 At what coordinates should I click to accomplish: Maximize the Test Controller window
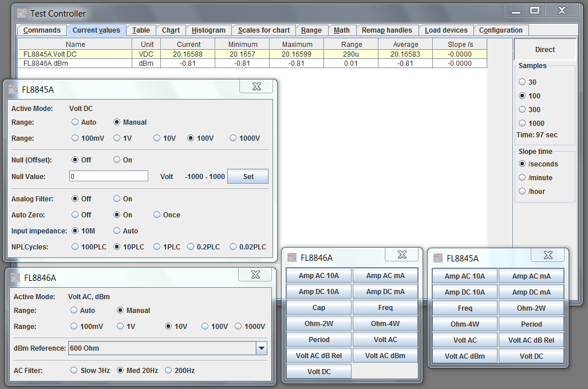(x=534, y=10)
